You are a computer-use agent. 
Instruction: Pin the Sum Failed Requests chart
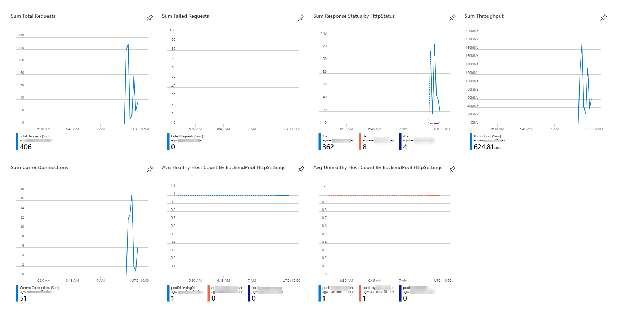pyautogui.click(x=301, y=18)
